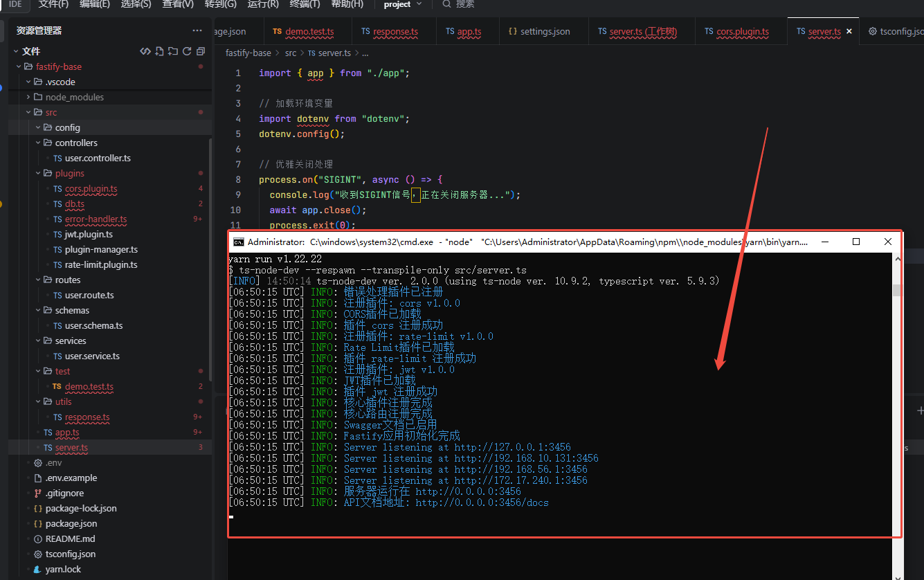Click the New File icon in explorer
This screenshot has height=580, width=924.
click(159, 51)
